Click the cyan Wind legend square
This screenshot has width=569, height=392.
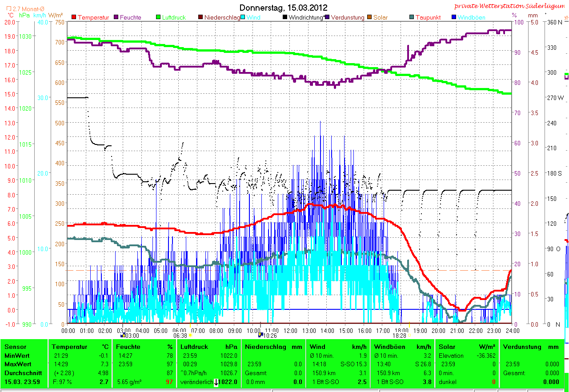click(243, 17)
